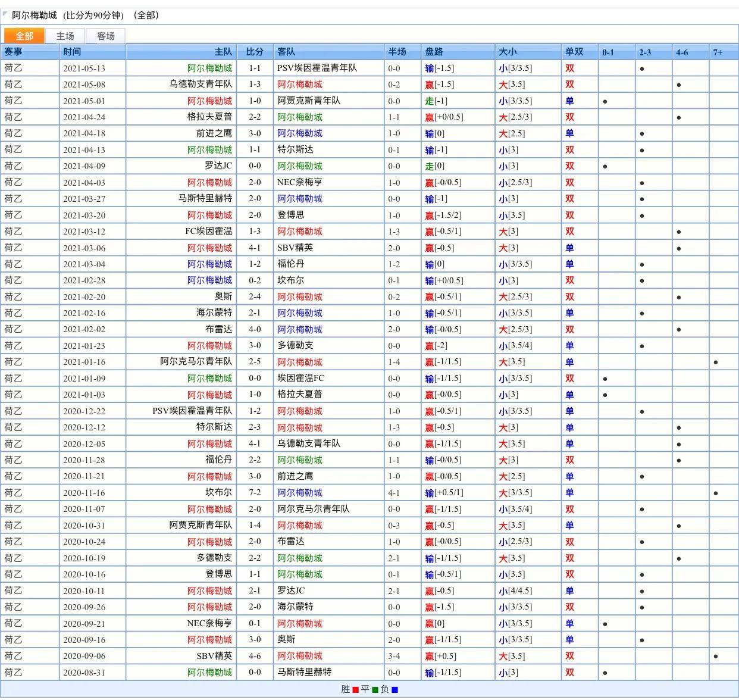Image resolution: width=739 pixels, height=700 pixels.
Task: Click the green 平 legend square
Action: [375, 690]
